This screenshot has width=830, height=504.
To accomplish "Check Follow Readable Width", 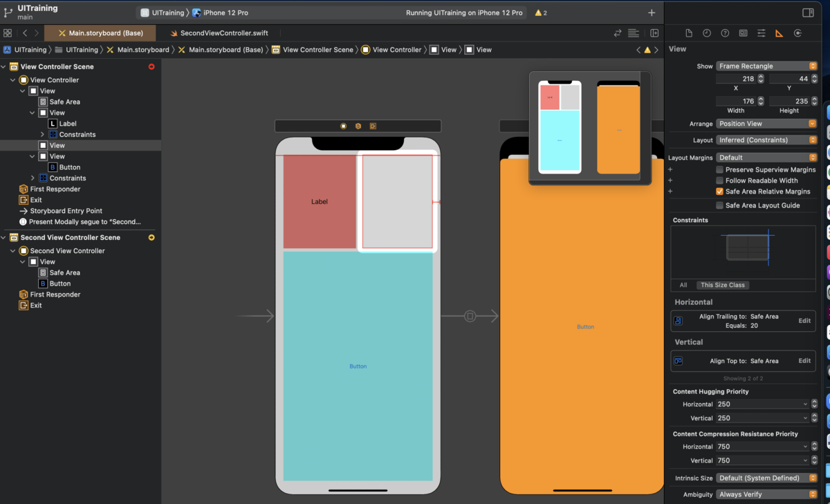I will click(720, 180).
